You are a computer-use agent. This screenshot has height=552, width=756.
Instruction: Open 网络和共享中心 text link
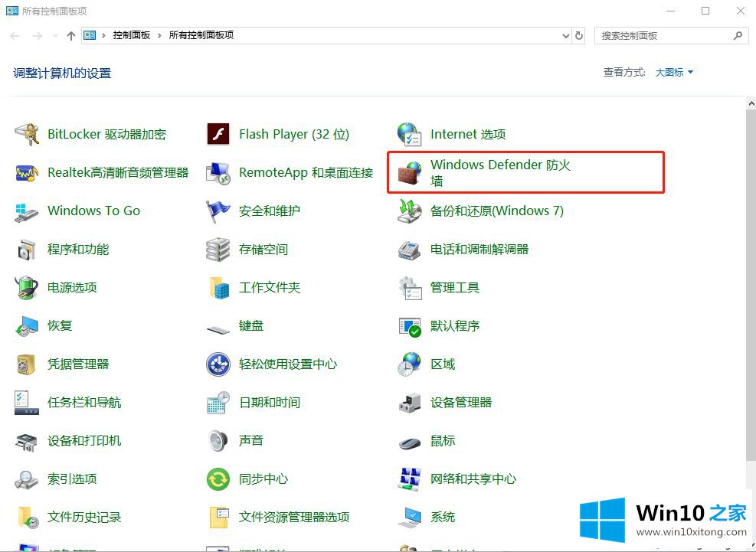[473, 479]
